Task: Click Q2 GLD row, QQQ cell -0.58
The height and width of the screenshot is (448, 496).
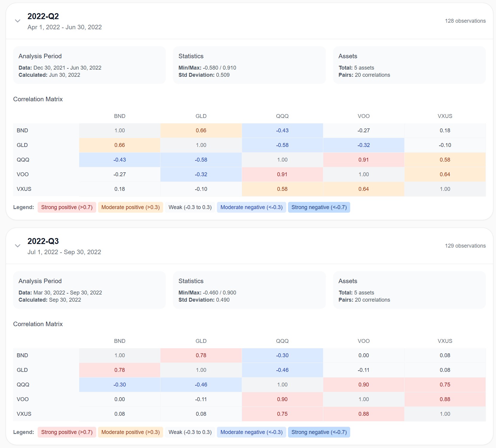Action: (x=282, y=145)
